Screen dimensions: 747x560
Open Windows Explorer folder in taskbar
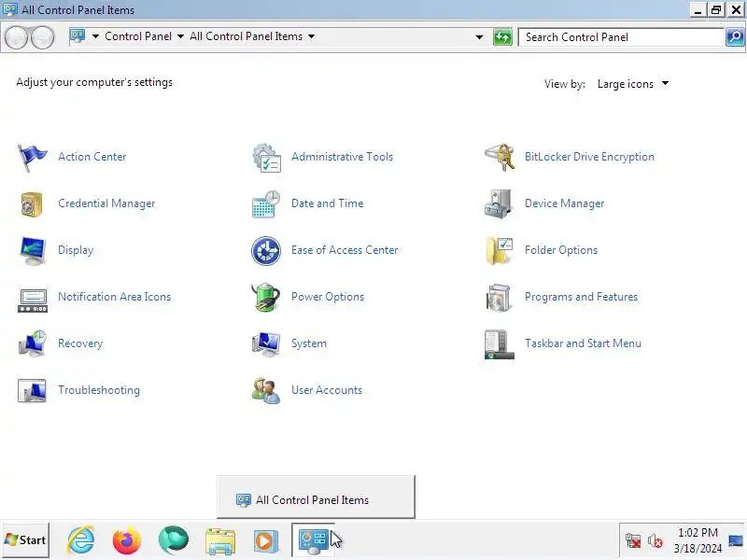[x=219, y=541]
